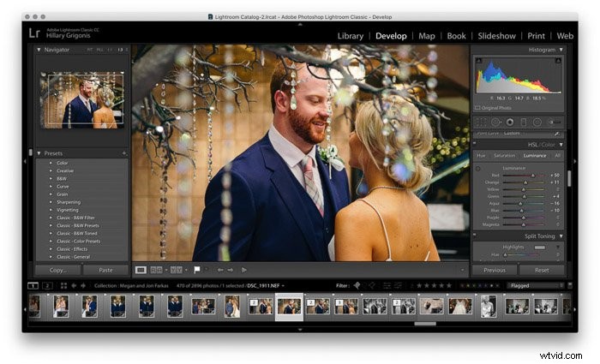Collapse the HSL / Color panel
The width and height of the screenshot is (600, 364).
(x=561, y=145)
